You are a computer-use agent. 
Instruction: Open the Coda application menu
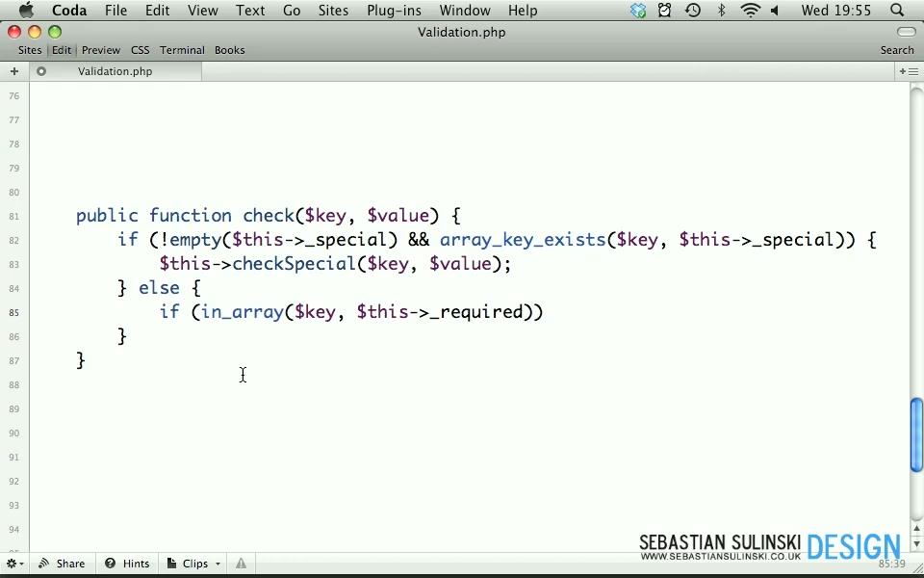click(69, 10)
